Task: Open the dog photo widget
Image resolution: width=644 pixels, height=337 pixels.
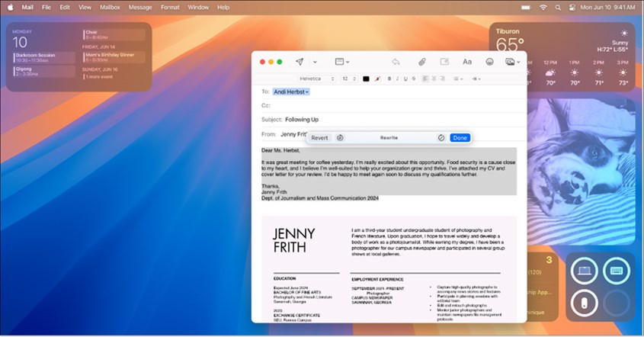Action: coord(582,172)
